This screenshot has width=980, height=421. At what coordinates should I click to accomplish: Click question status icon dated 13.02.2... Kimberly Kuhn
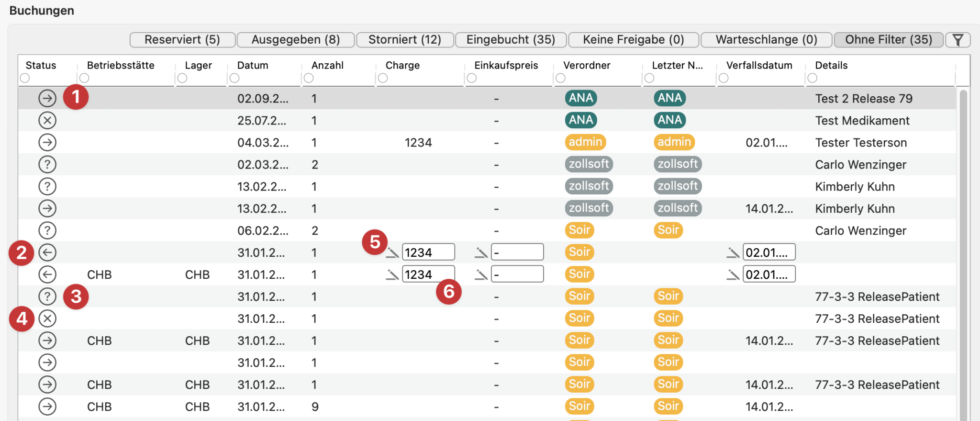[x=47, y=186]
